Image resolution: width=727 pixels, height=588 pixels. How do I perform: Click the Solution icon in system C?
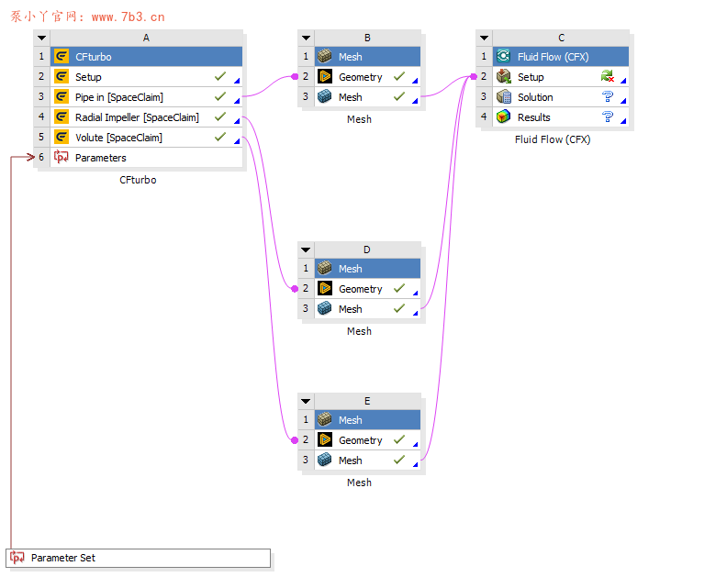(x=504, y=97)
